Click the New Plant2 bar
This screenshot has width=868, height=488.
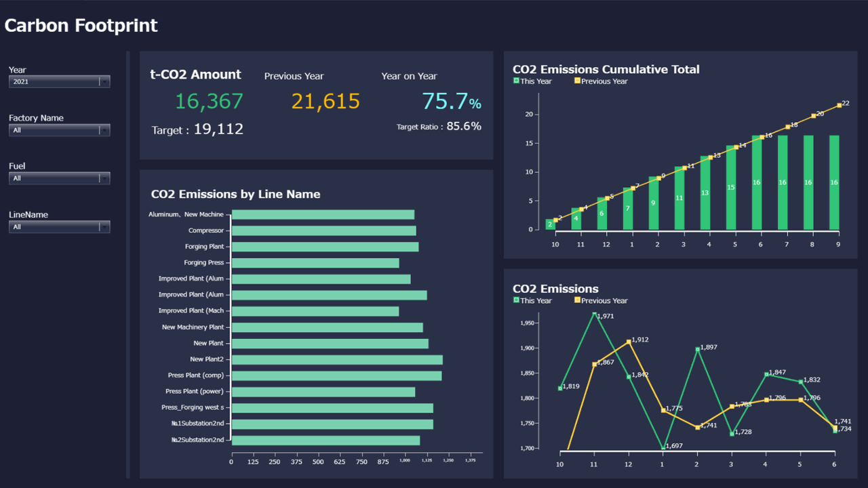[x=337, y=359]
